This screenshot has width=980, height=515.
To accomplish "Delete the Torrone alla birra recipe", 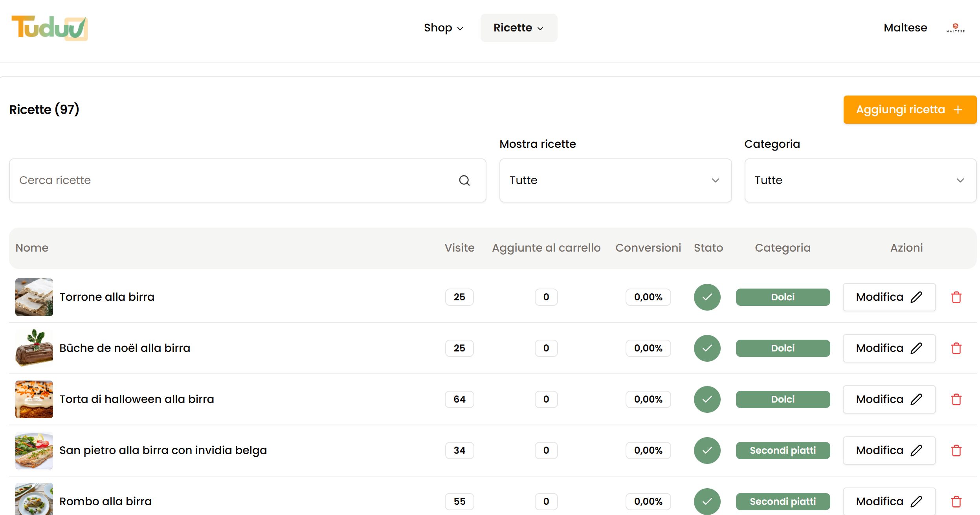I will pyautogui.click(x=956, y=297).
